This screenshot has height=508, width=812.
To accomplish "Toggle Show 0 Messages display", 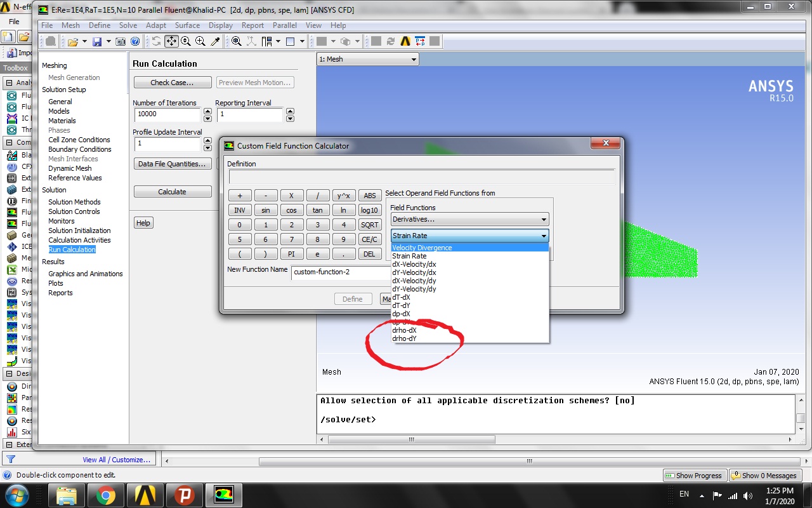I will pyautogui.click(x=765, y=475).
